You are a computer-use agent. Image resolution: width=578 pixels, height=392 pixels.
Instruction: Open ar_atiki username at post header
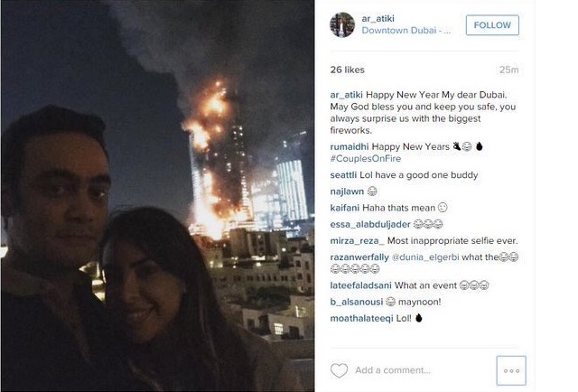(378, 18)
